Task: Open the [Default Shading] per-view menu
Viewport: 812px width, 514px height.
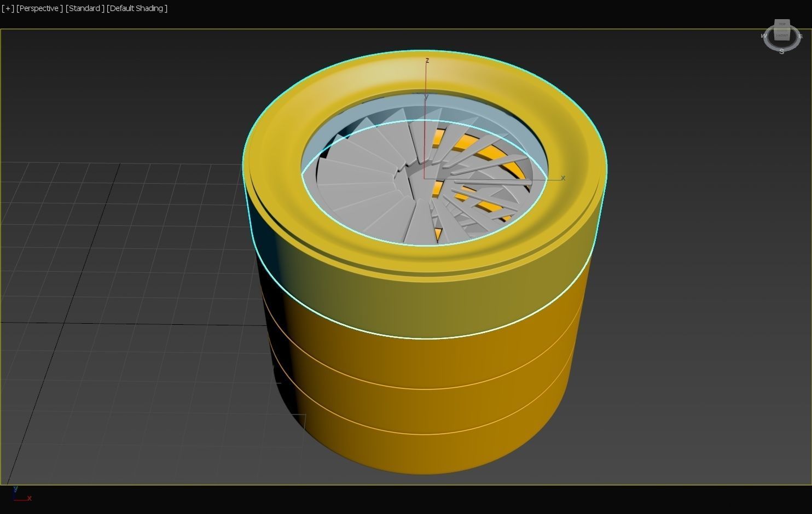Action: [x=137, y=8]
